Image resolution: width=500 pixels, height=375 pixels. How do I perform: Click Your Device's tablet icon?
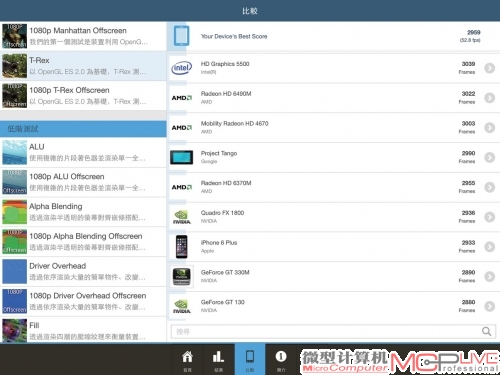182,36
